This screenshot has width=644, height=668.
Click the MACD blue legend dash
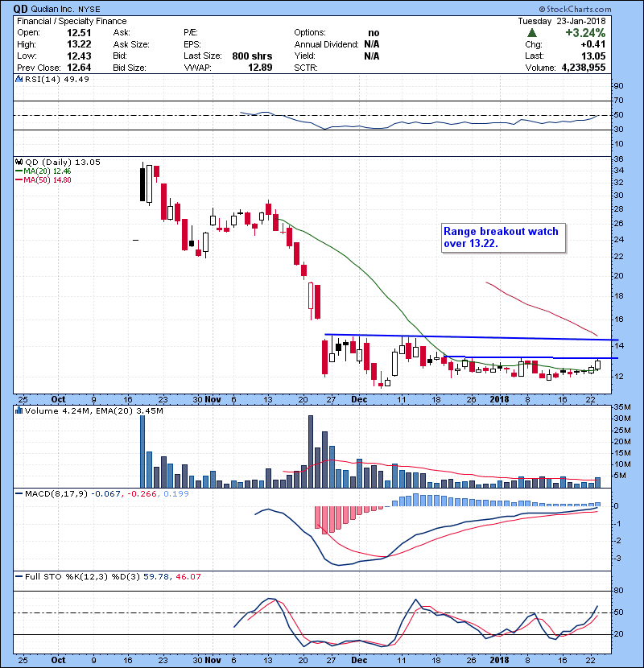click(x=19, y=494)
